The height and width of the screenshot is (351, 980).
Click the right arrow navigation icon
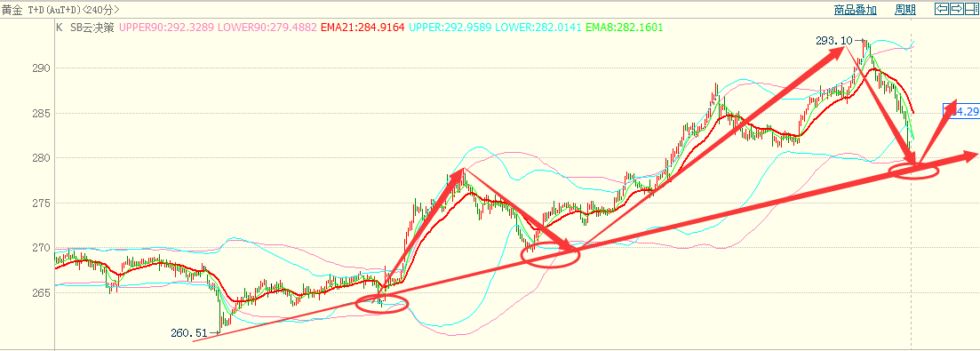coord(956,9)
